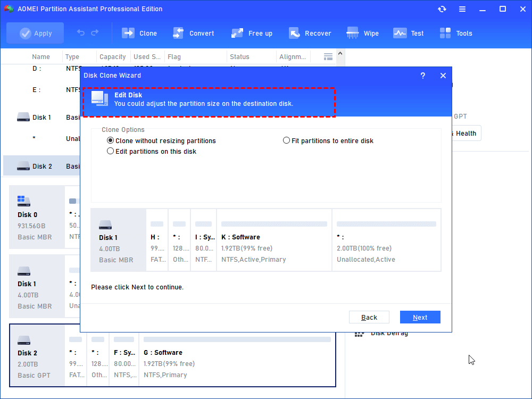Sort by Type column header
532x399 pixels.
click(72, 57)
